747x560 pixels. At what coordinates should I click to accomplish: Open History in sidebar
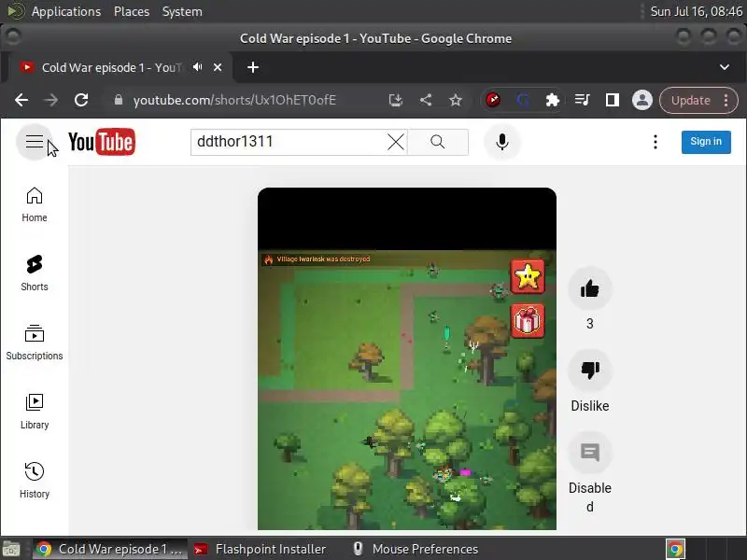coord(35,481)
